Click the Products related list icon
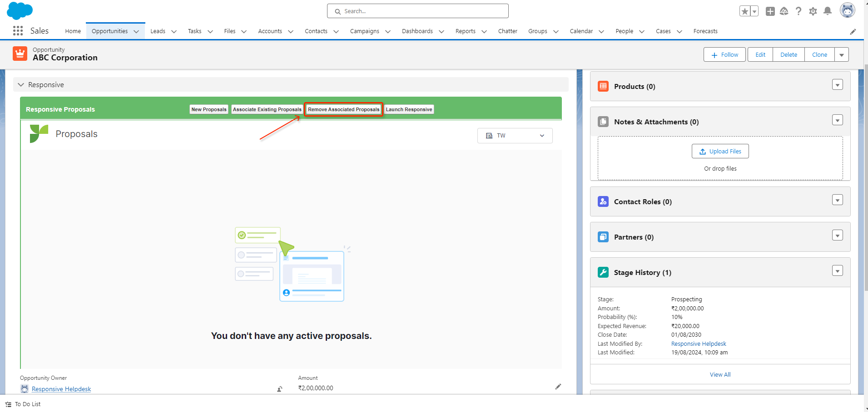Screen dimensions: 868x412 point(603,86)
